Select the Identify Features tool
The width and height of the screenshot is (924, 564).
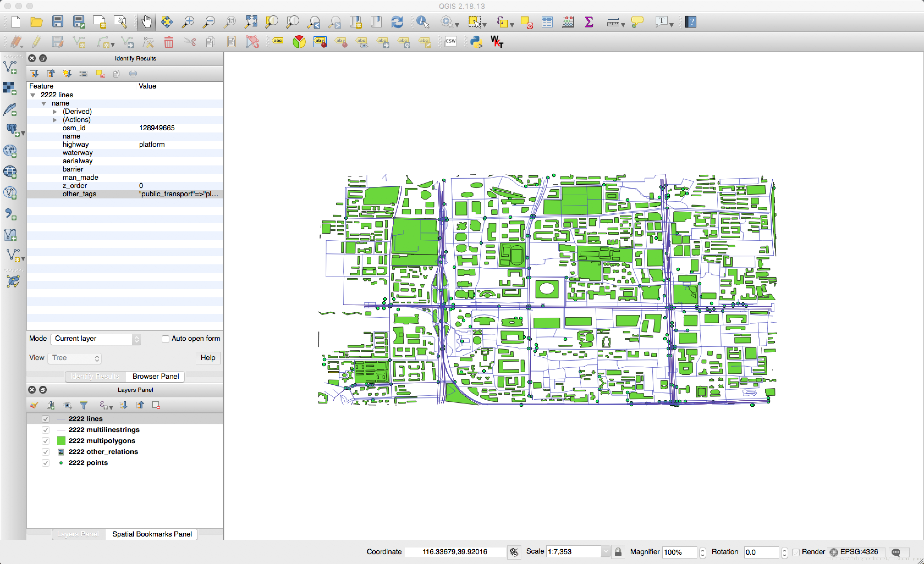423,22
